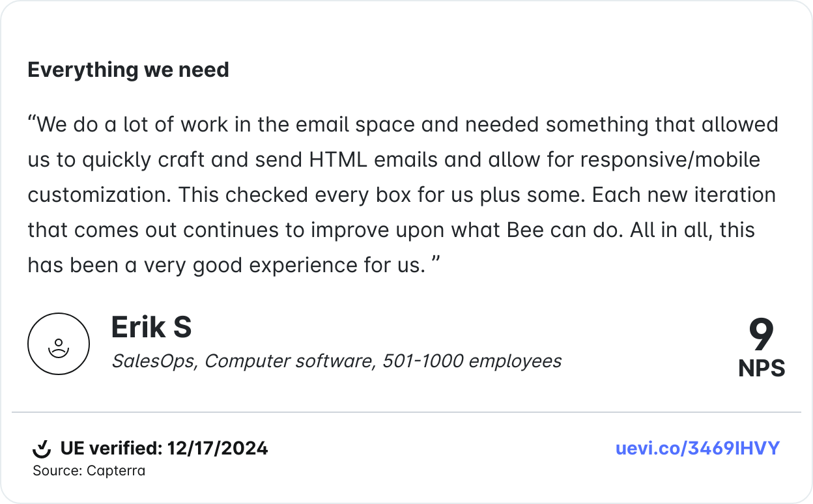Click "Computer software" in the reviewer details
The image size is (813, 504).
[291, 361]
